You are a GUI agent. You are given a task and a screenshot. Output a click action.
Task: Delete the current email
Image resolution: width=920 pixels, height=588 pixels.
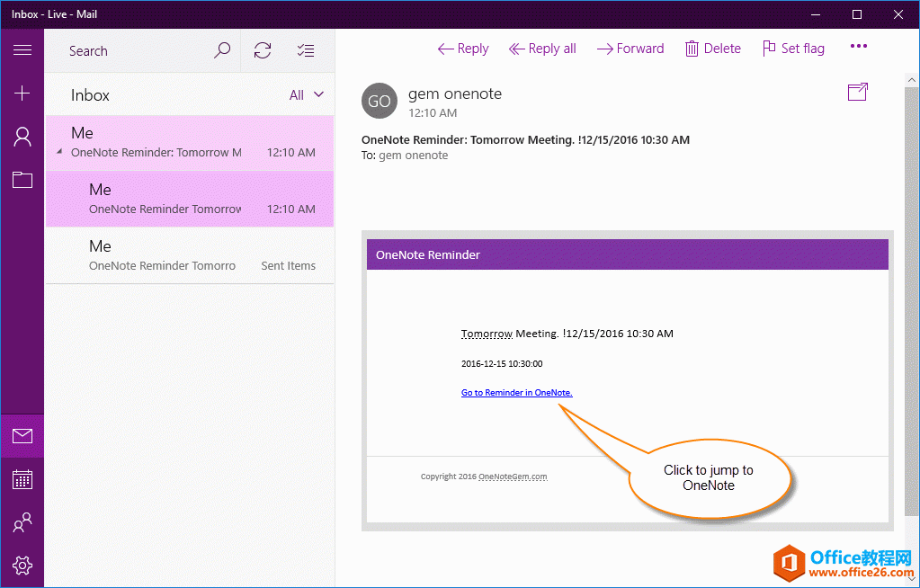[x=712, y=48]
